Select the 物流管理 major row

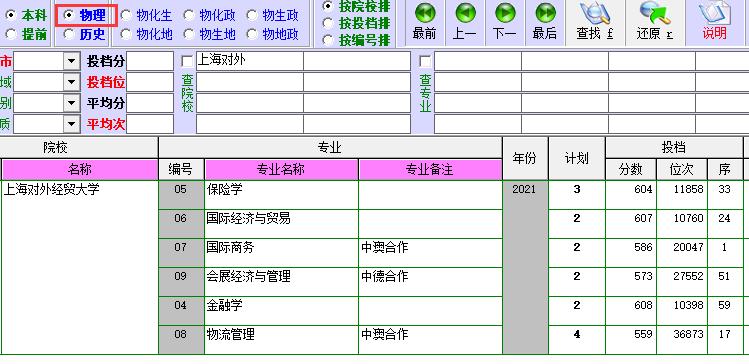(281, 340)
